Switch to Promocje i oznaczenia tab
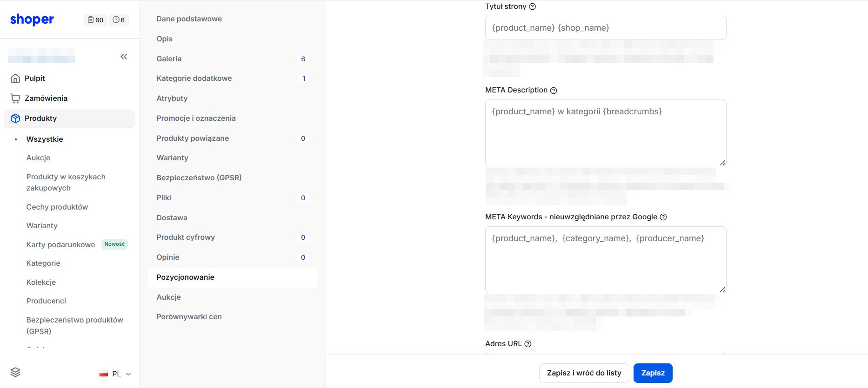Viewport: 868px width, 388px height. click(233, 118)
